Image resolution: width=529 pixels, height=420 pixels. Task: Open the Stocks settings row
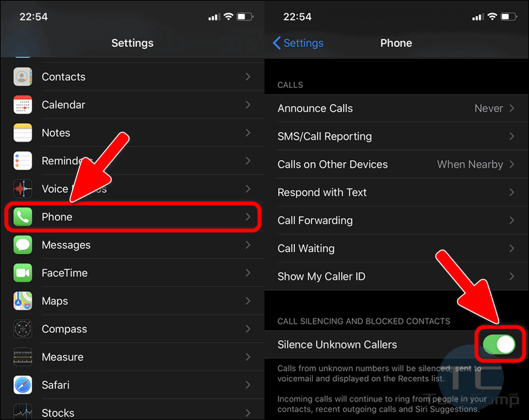(132, 410)
